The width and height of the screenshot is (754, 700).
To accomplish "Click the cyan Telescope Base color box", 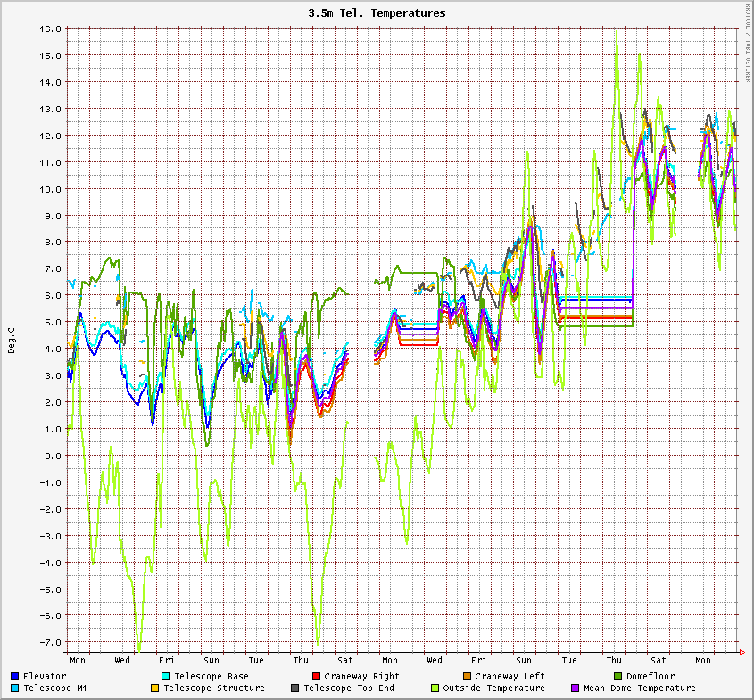I will [166, 677].
